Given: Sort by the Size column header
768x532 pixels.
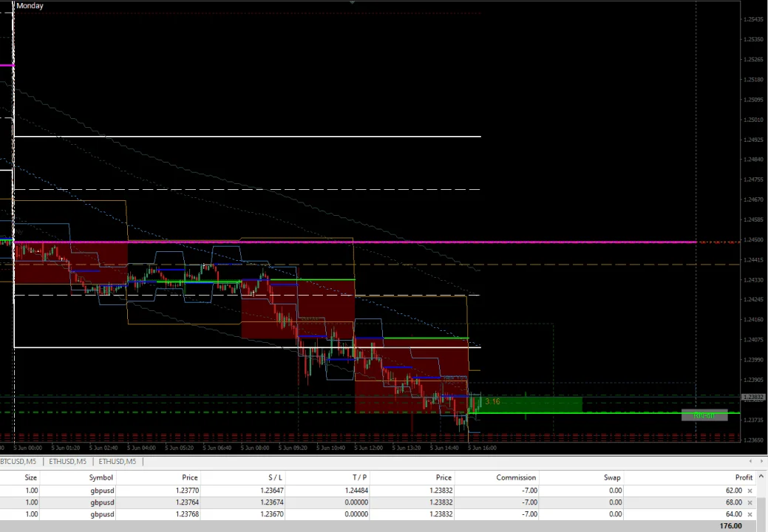Looking at the screenshot, I should tap(30, 477).
